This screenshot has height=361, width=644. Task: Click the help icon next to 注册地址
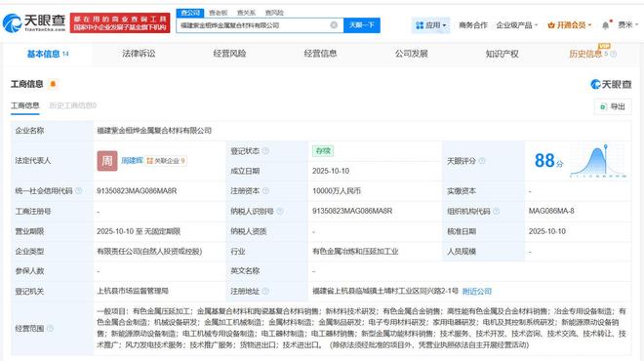click(x=265, y=291)
